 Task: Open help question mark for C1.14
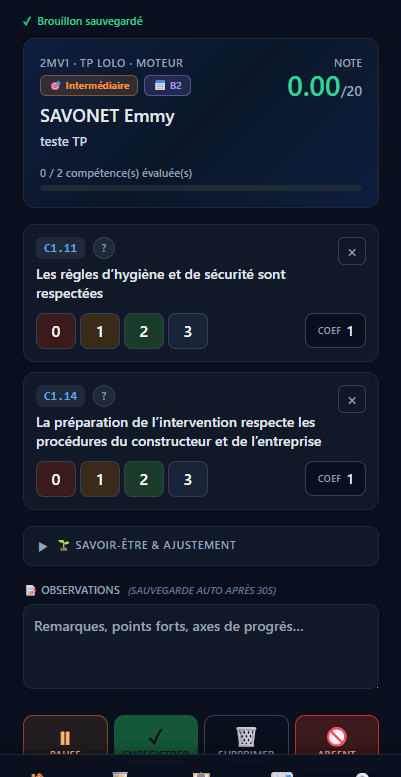(x=104, y=396)
